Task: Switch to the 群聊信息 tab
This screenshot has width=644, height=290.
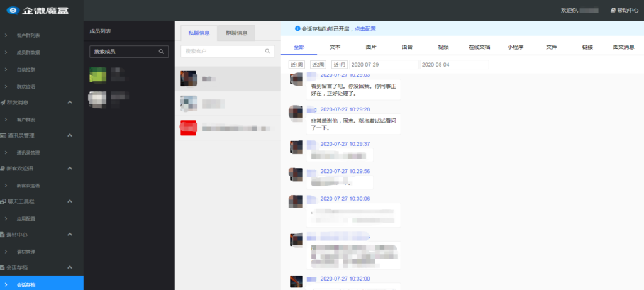Action: 236,33
